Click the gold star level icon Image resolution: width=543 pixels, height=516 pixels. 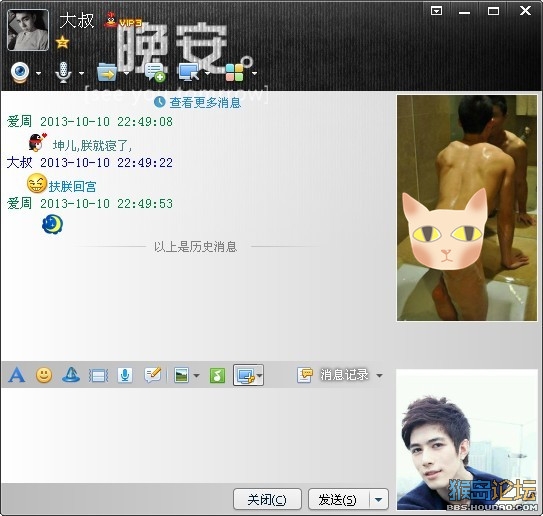click(62, 42)
